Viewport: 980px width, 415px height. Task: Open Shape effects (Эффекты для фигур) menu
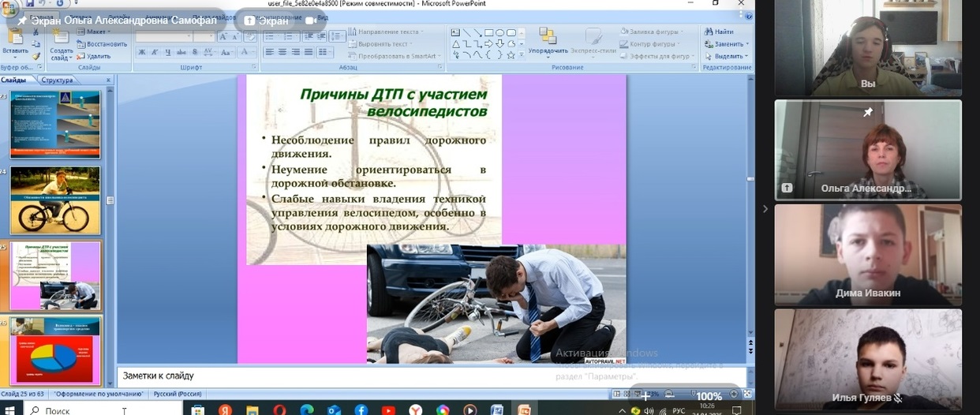(657, 56)
